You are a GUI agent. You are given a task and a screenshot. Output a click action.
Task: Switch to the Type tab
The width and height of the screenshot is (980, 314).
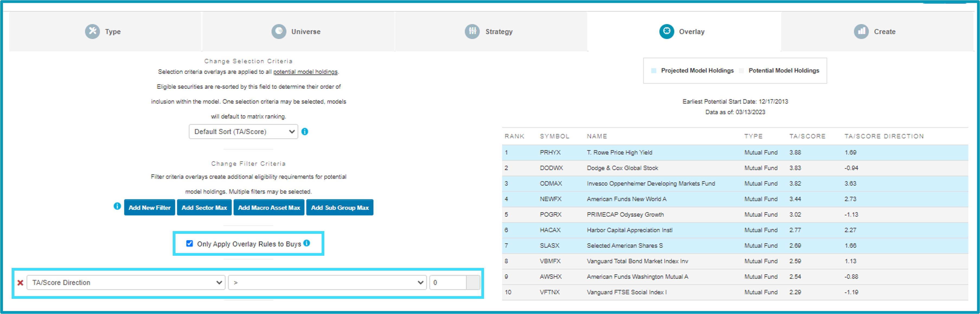point(105,31)
